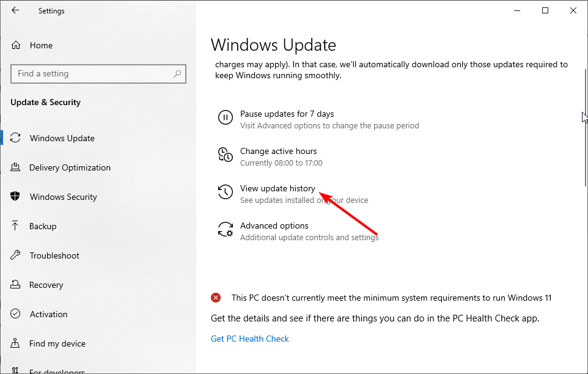Click the Windows Security shield icon
The width and height of the screenshot is (588, 374).
(x=15, y=196)
